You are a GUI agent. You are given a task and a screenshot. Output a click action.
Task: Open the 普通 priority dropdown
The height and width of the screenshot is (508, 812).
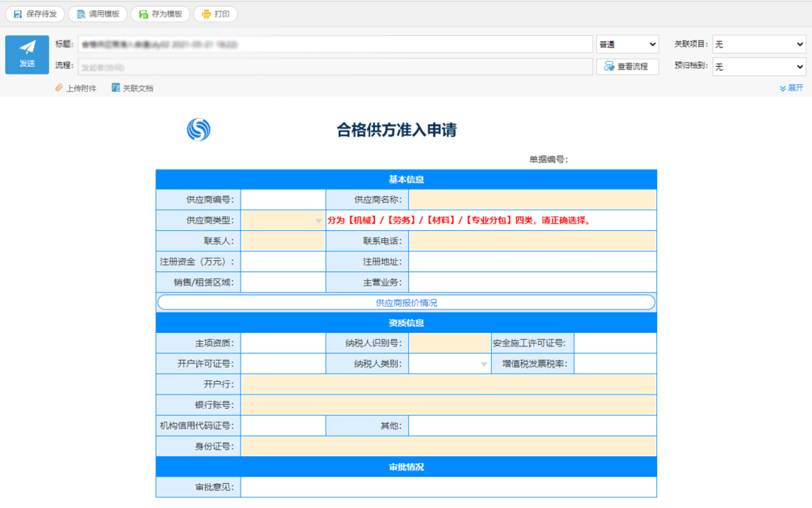627,44
